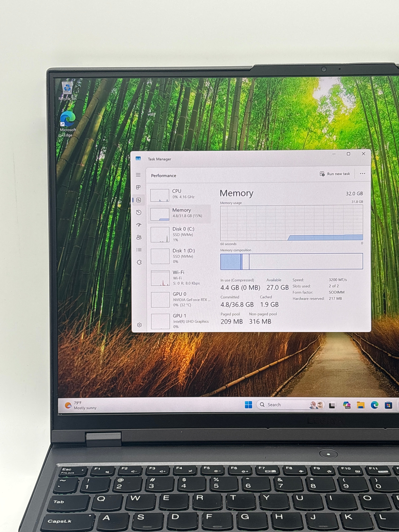Open Microsoft 365 Copilot from taskbar
This screenshot has height=532, width=399.
pyautogui.click(x=347, y=405)
